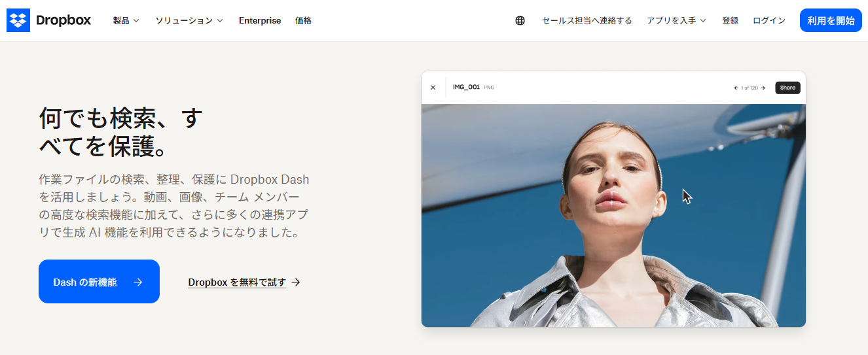Expand the ソリューション dropdown menu
This screenshot has width=868, height=355.
189,20
